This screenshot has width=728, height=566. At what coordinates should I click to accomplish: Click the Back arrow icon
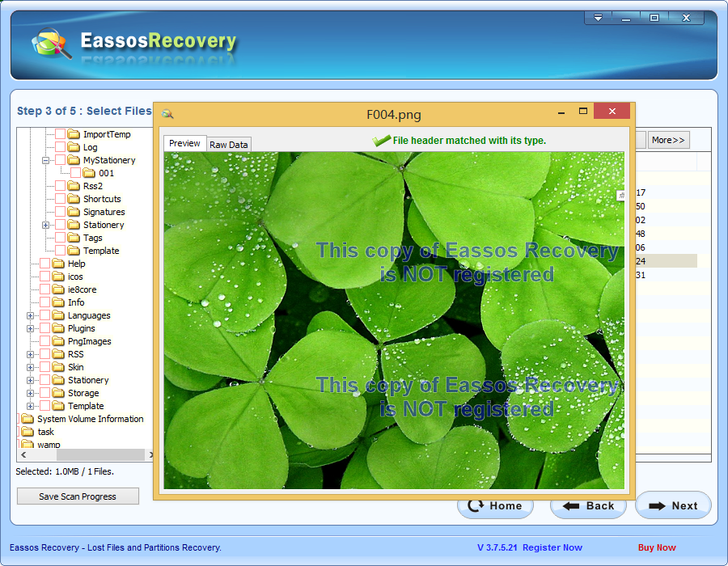pos(572,505)
